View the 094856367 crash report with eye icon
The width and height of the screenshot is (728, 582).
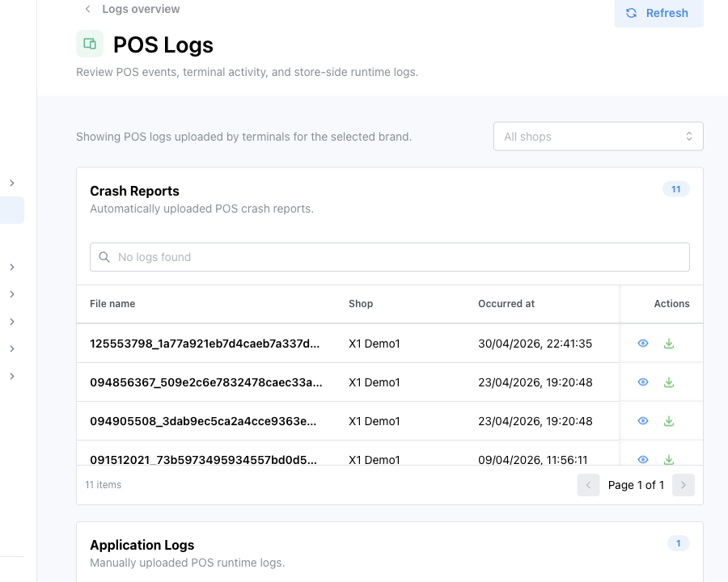(642, 382)
